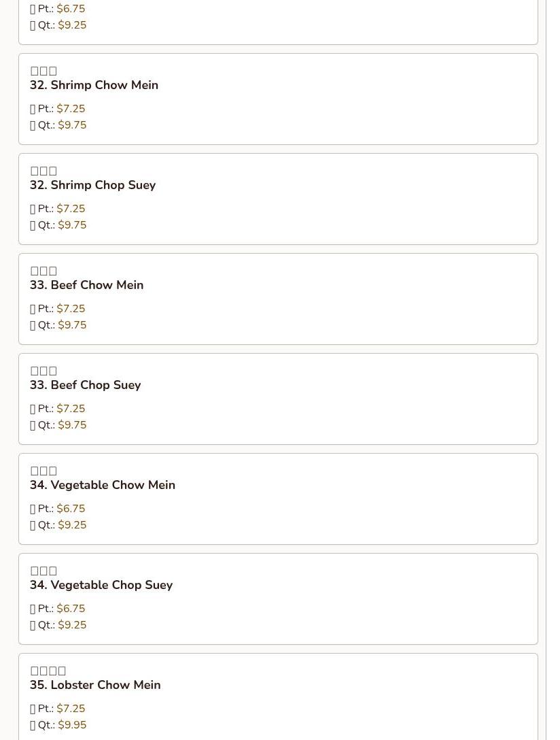Pick $9.25 quart of Vegetable Chop Suey
This screenshot has height=740, width=560.
point(72,625)
